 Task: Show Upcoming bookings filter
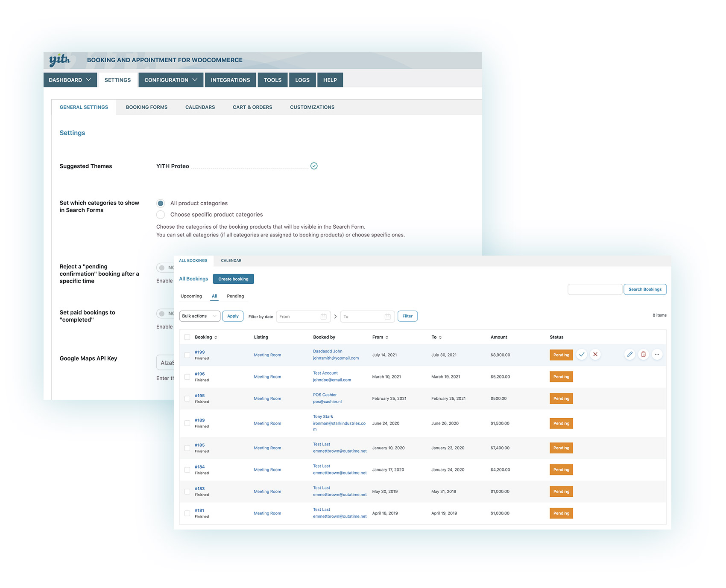(x=191, y=296)
